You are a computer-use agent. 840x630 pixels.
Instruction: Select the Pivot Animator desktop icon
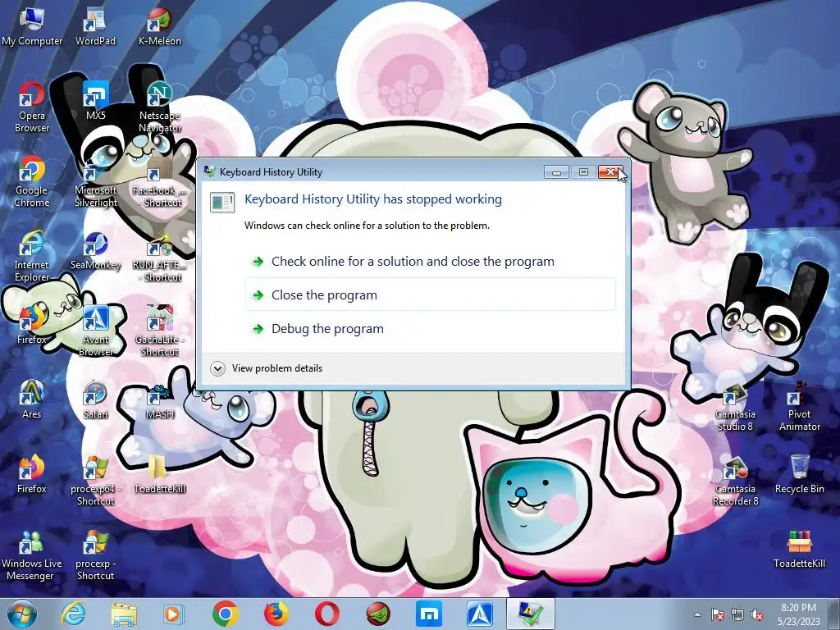point(799,406)
